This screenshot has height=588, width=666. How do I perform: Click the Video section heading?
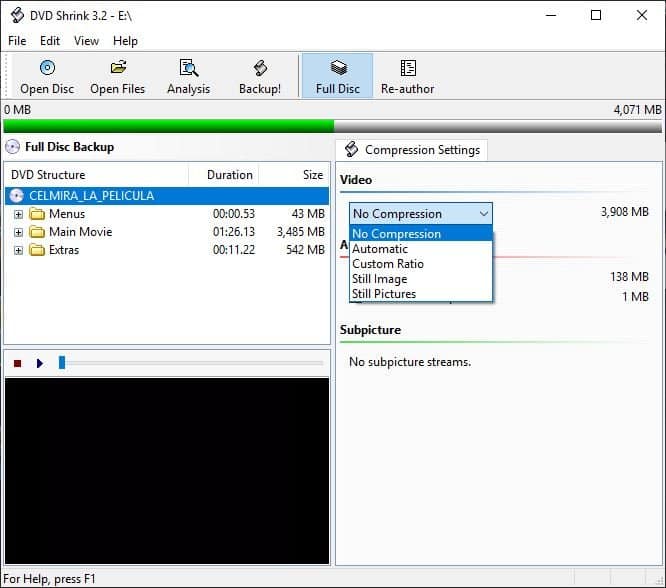(356, 180)
